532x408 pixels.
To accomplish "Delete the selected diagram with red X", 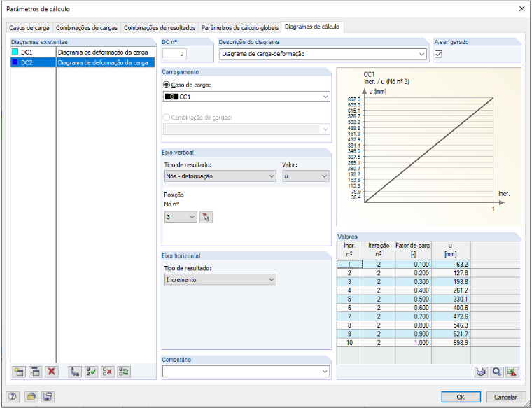I will 52,372.
